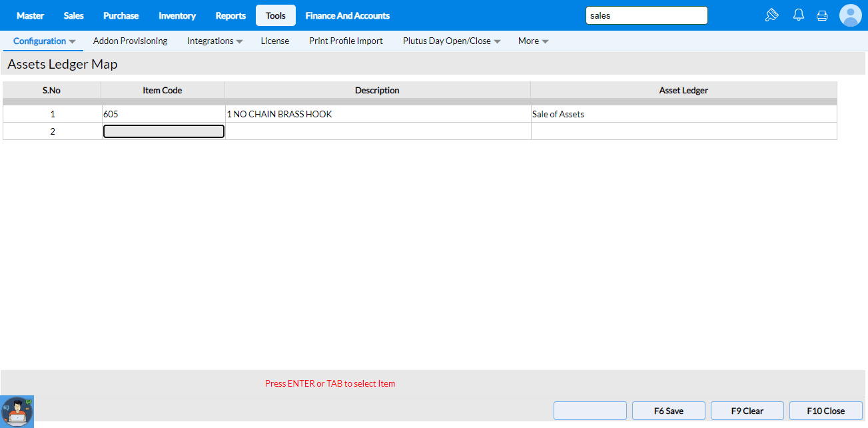Viewport: 868px width, 428px height.
Task: Expand the Configuration dropdown
Action: (x=44, y=41)
